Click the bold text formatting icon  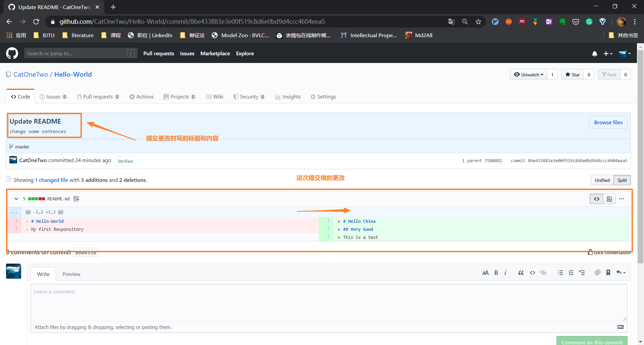pos(496,273)
